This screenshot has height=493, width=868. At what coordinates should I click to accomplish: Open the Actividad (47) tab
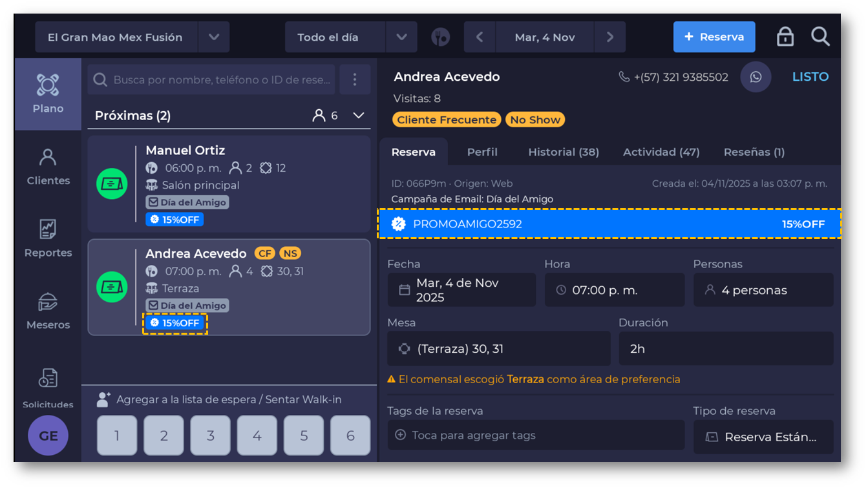coord(661,152)
